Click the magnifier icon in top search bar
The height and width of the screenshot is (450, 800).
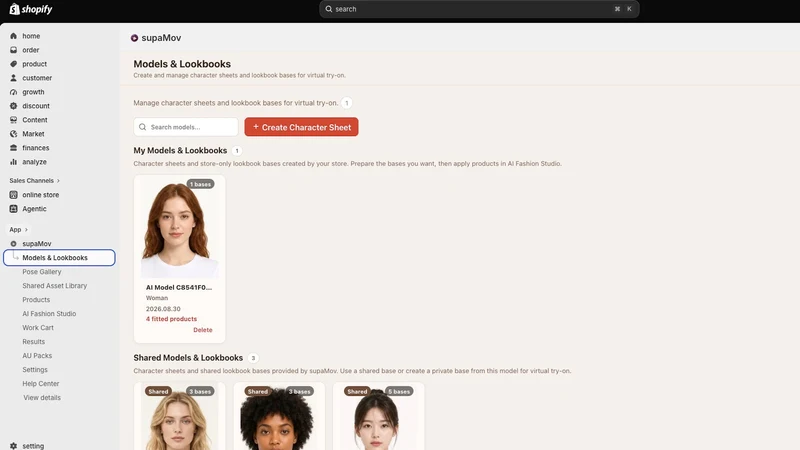pyautogui.click(x=329, y=9)
